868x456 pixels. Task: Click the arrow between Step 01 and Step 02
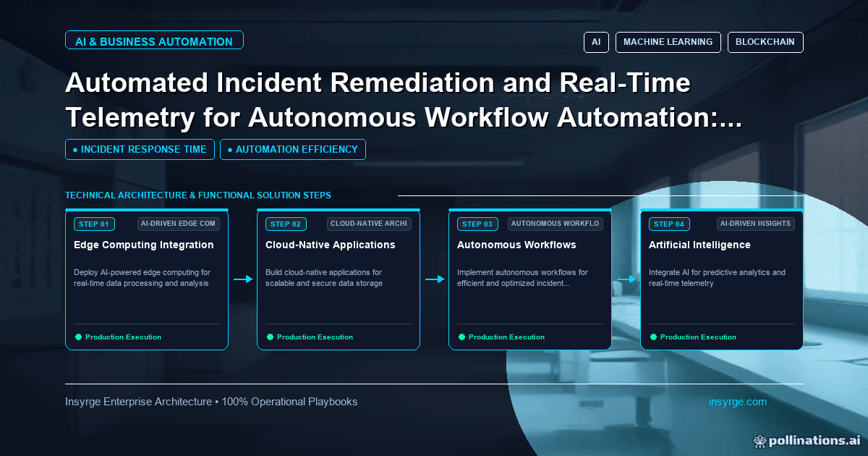coord(243,279)
